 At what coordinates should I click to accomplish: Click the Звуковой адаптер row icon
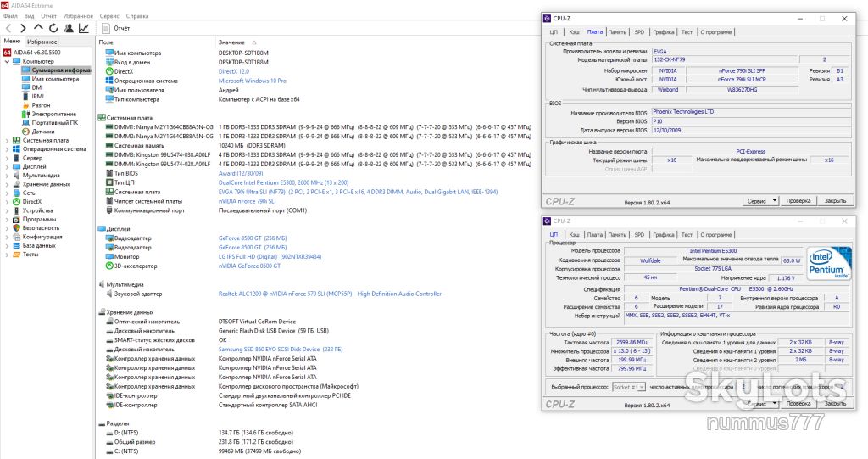pos(109,294)
